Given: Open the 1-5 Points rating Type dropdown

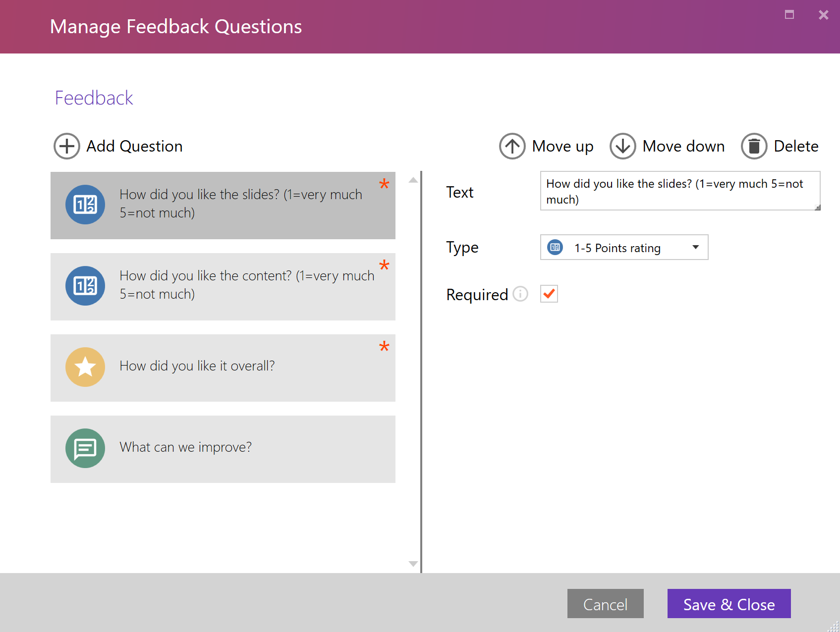Looking at the screenshot, I should pos(696,247).
